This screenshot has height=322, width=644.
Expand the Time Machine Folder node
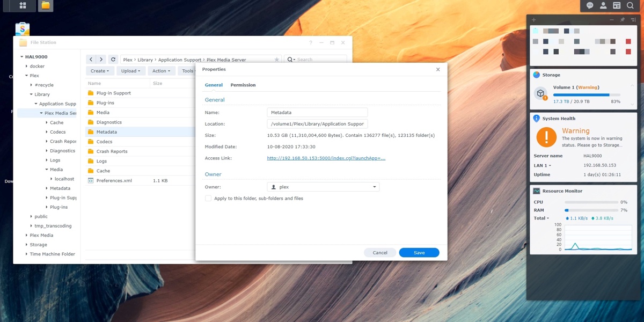[26, 254]
